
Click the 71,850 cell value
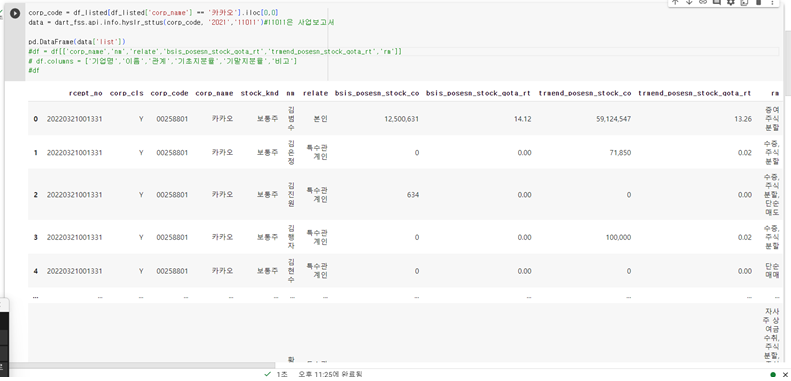pyautogui.click(x=620, y=152)
